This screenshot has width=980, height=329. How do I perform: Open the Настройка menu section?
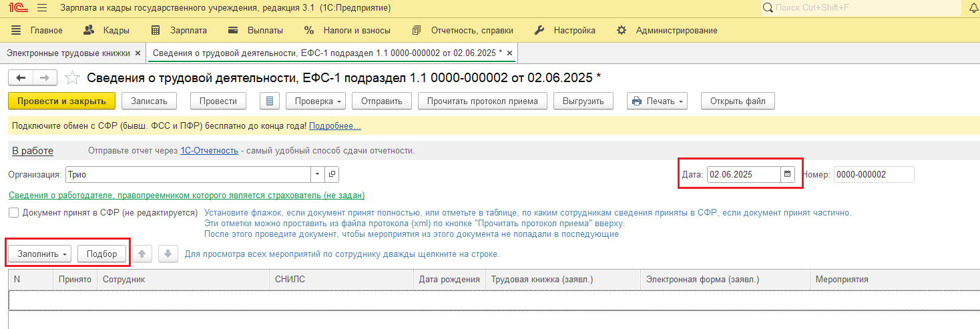pyautogui.click(x=565, y=30)
